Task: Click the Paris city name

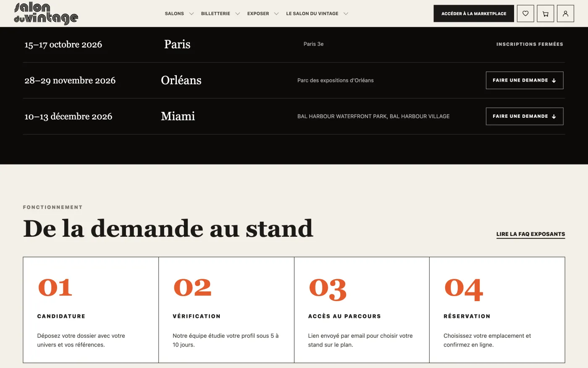Action: coord(177,44)
